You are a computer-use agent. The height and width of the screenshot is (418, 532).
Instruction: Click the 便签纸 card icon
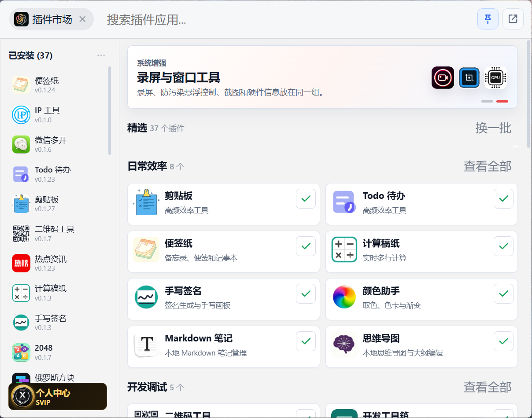pyautogui.click(x=146, y=249)
